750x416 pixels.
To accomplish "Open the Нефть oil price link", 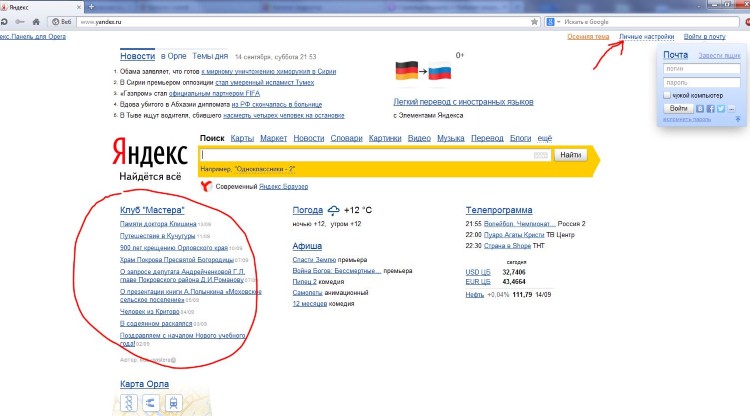I will pos(474,295).
